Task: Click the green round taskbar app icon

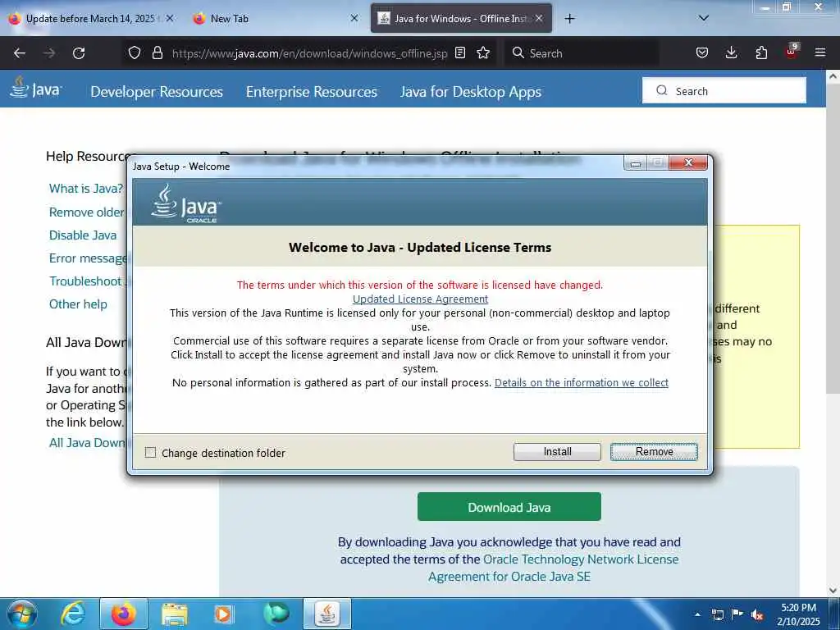Action: [x=276, y=614]
